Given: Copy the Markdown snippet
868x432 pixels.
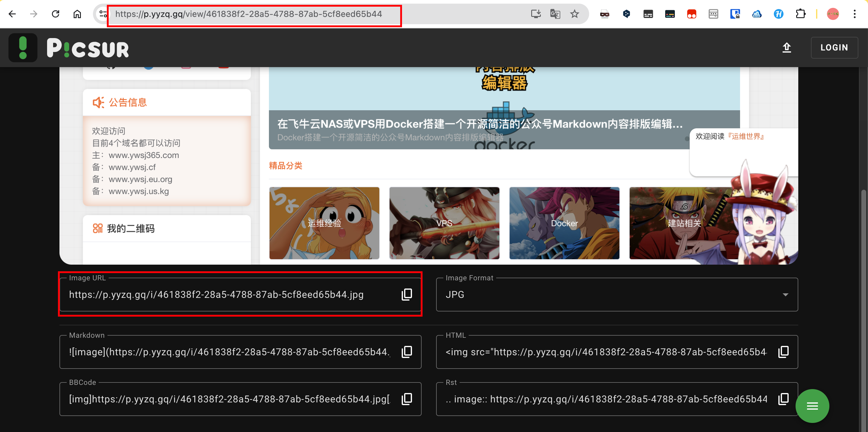Looking at the screenshot, I should click(407, 352).
